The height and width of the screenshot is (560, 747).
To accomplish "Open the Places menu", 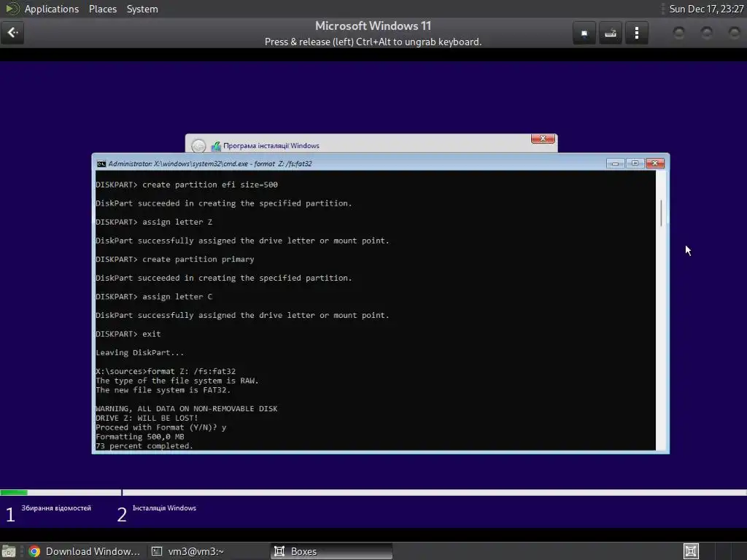I will point(103,9).
